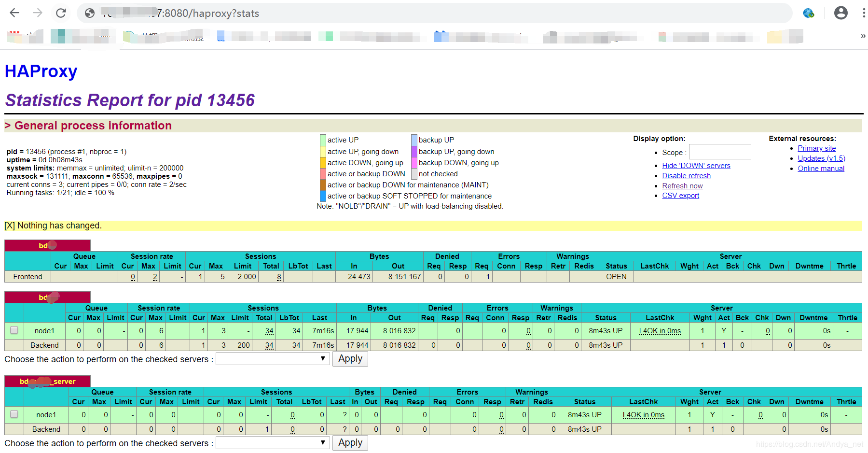
Task: Click the External resources: label
Action: [x=802, y=139]
